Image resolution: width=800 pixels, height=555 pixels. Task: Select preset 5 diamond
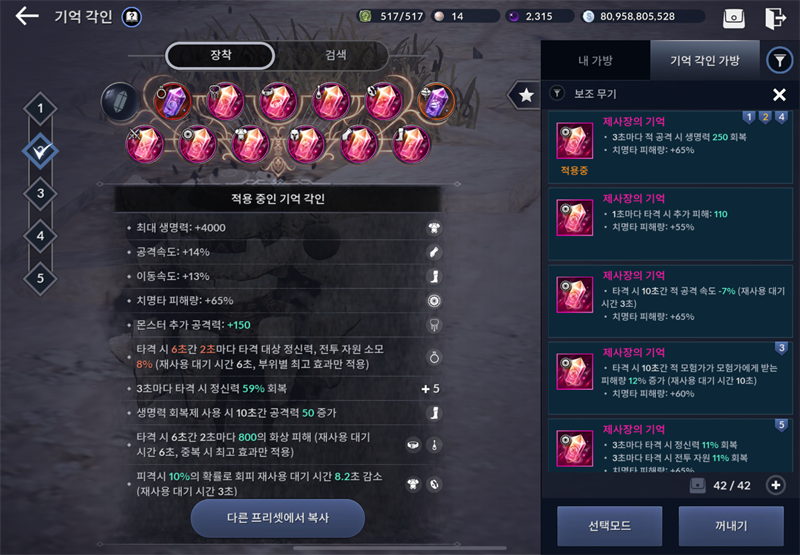tap(40, 279)
